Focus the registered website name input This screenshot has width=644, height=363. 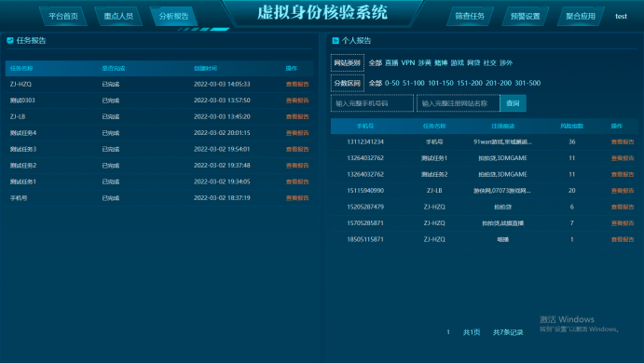[459, 103]
